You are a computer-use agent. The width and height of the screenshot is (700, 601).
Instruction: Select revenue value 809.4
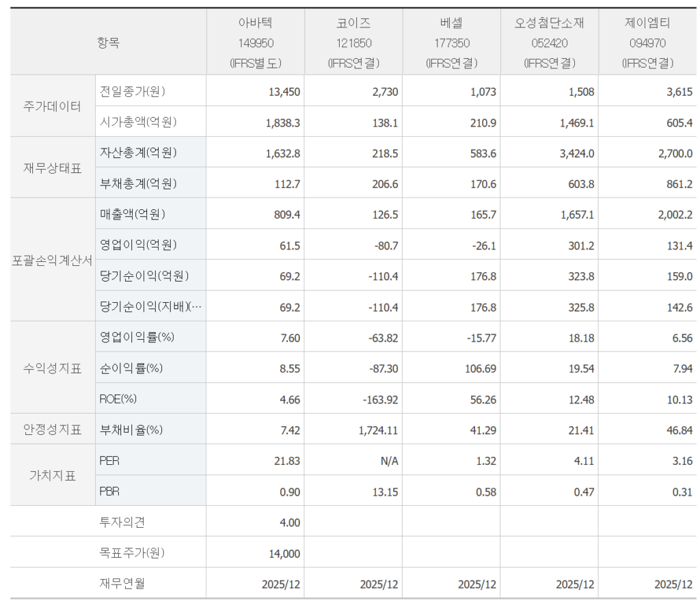[x=287, y=215]
